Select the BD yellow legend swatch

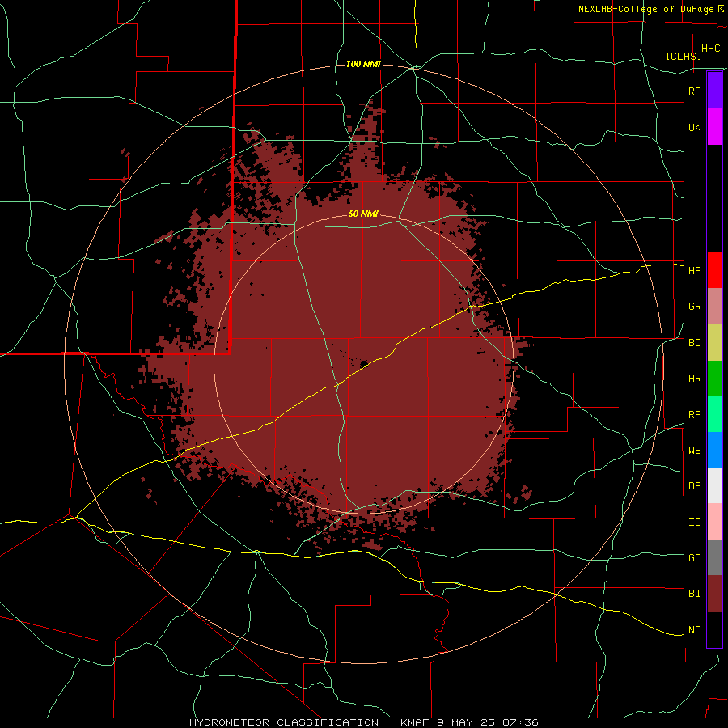pyautogui.click(x=714, y=343)
